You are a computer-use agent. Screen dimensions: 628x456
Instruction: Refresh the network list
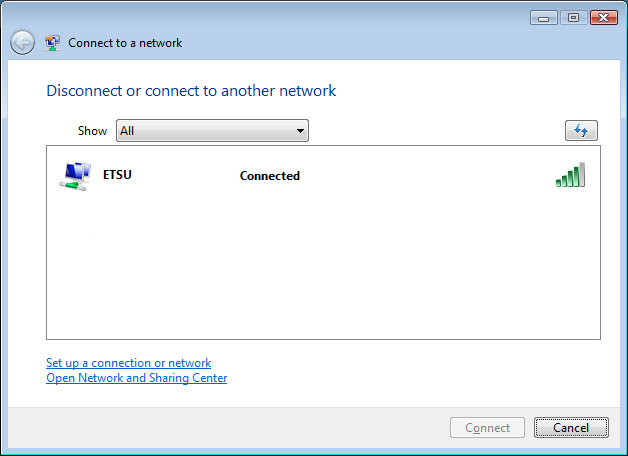click(581, 131)
